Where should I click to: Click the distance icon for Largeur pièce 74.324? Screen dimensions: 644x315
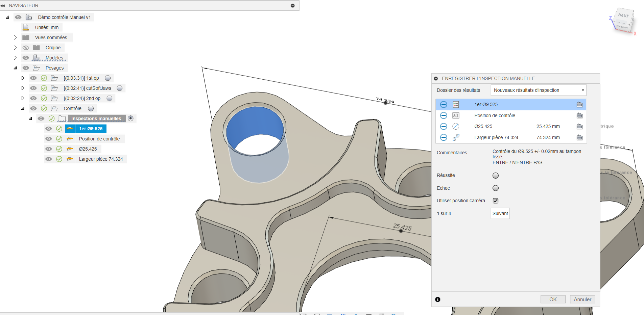(456, 137)
